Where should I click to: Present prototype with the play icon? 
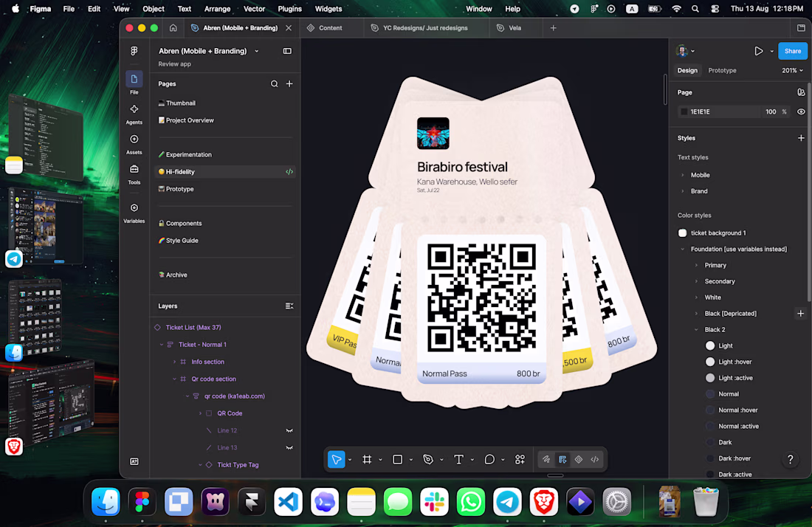759,51
